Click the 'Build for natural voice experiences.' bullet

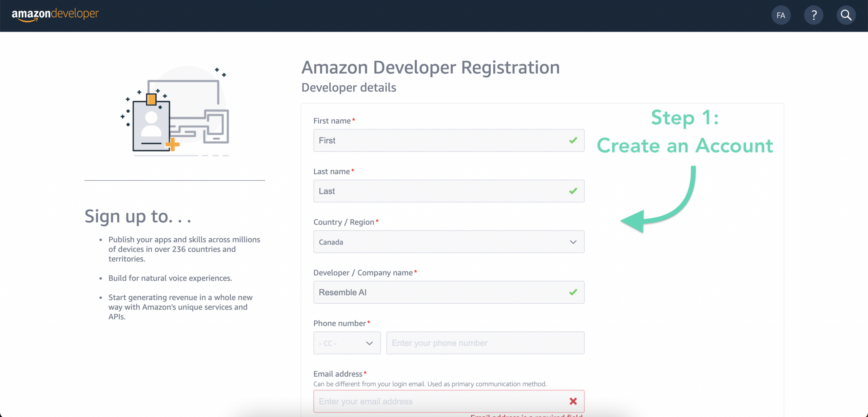[x=170, y=278]
